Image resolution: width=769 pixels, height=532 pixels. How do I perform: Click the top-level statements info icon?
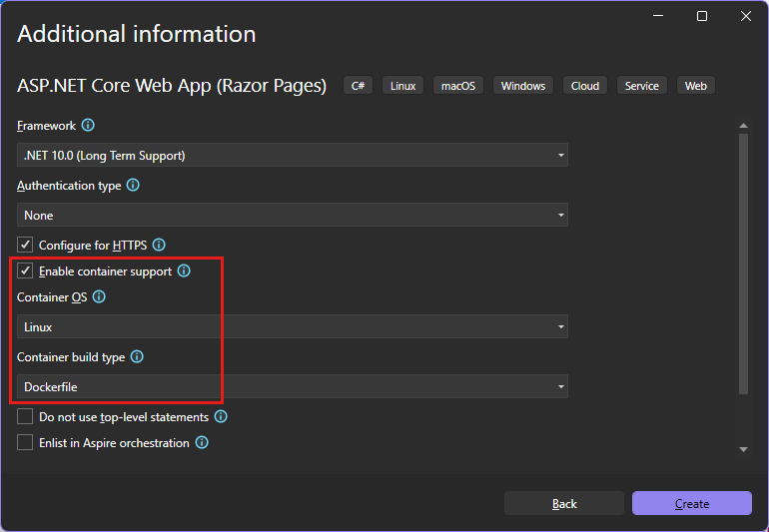(221, 417)
